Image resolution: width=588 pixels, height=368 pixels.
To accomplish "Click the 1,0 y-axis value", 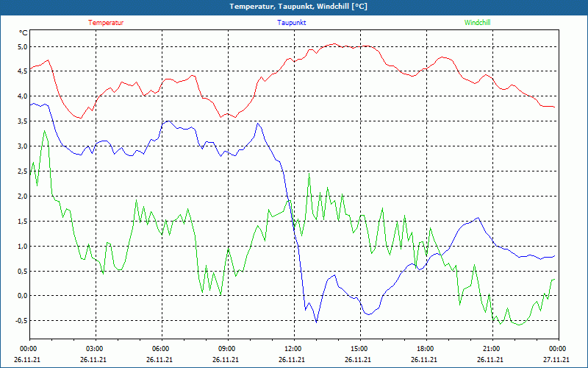I will point(23,246).
